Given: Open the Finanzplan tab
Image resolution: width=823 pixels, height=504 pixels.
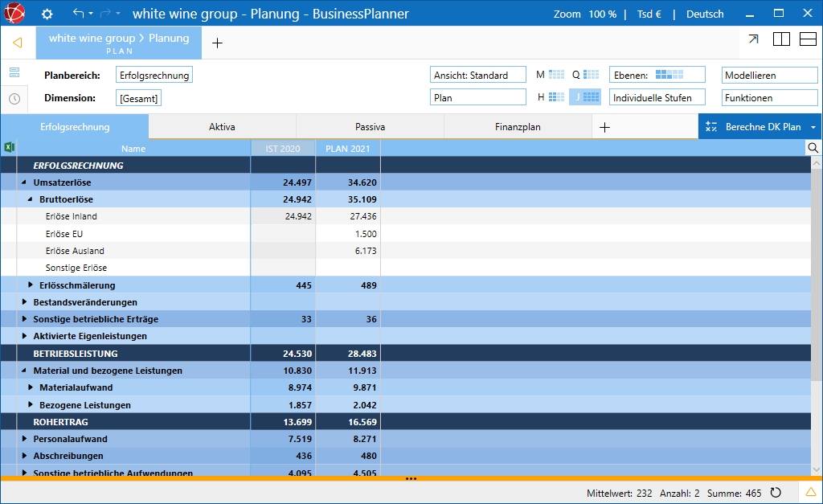Looking at the screenshot, I should pyautogui.click(x=518, y=127).
